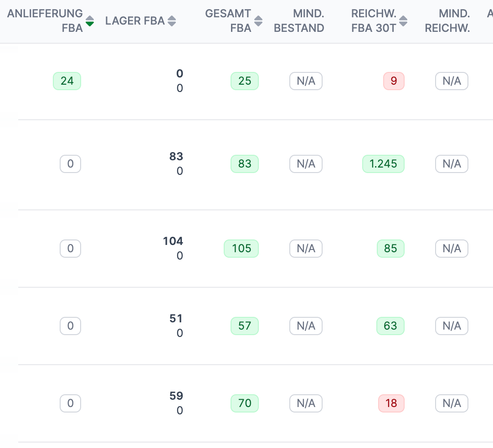Image resolution: width=493 pixels, height=448 pixels.
Task: Select the red 9 Reichweite badge
Action: point(394,81)
